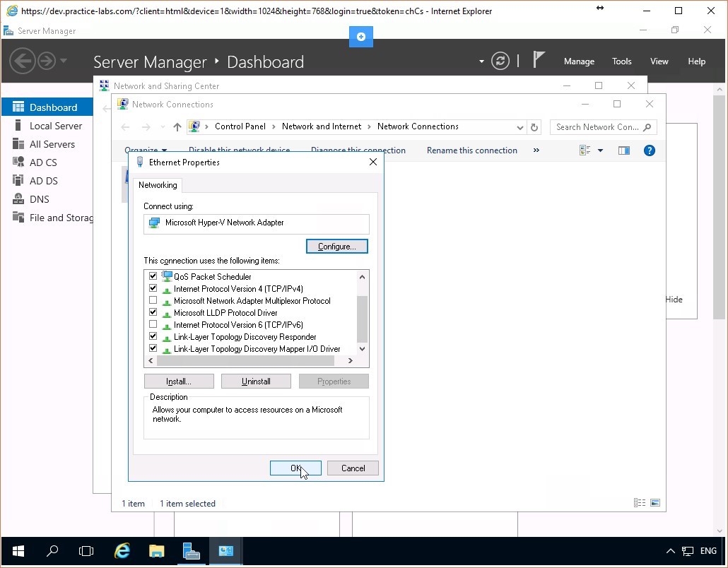728x568 pixels.
Task: Enable Internet Protocol Version 6 checkbox
Action: coord(153,325)
